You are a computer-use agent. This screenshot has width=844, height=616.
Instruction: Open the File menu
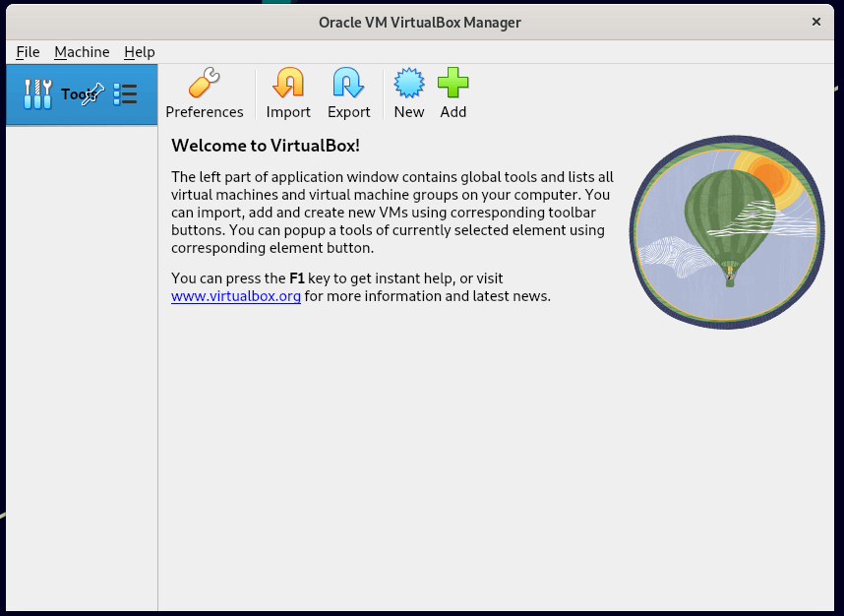coord(28,52)
